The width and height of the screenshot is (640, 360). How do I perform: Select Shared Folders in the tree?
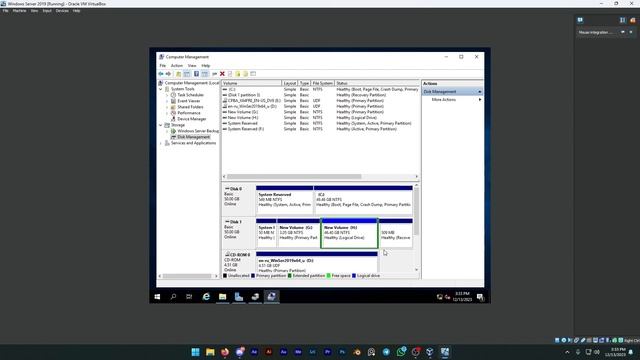[x=190, y=107]
